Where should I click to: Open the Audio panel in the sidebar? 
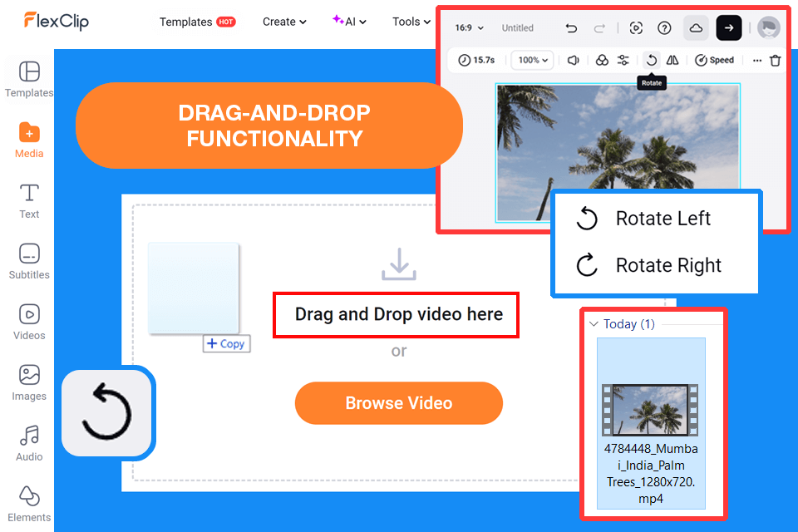click(x=29, y=443)
